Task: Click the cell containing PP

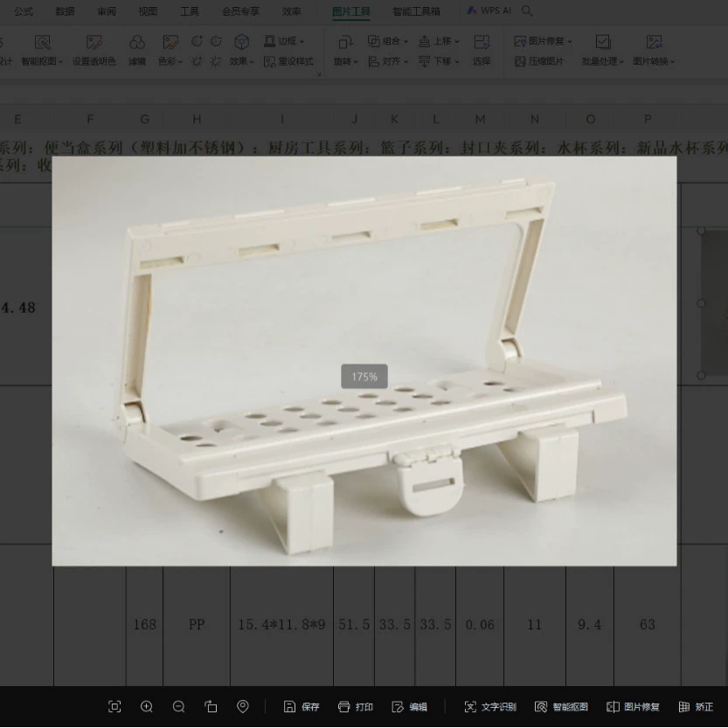Action: coord(197,625)
